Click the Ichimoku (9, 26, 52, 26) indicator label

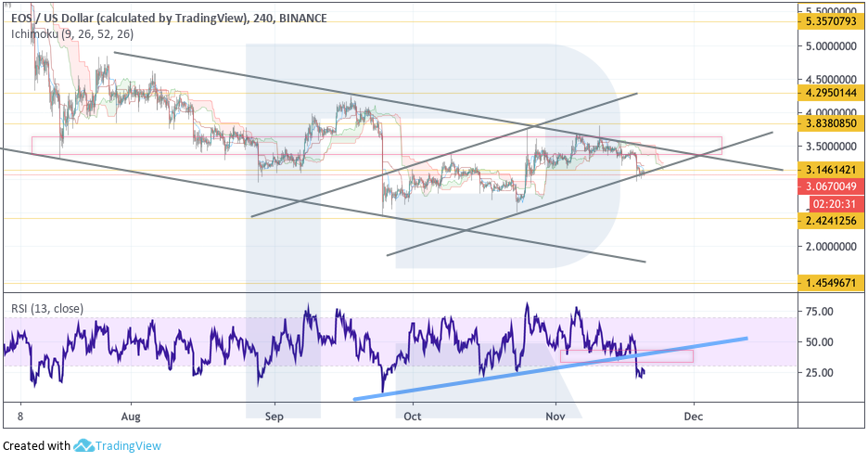pyautogui.click(x=70, y=34)
